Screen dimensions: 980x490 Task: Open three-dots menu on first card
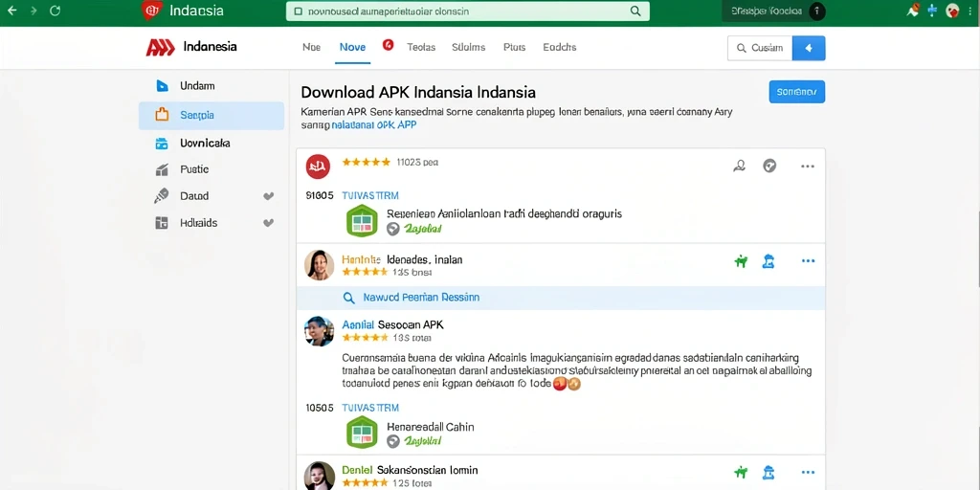click(808, 167)
